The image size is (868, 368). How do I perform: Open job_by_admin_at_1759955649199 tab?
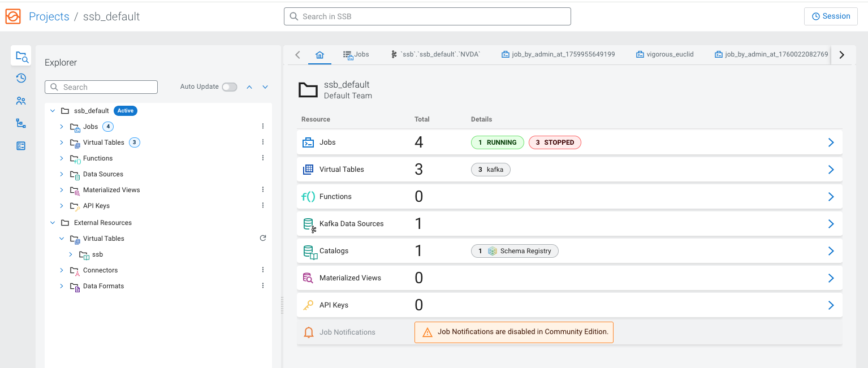coord(558,55)
